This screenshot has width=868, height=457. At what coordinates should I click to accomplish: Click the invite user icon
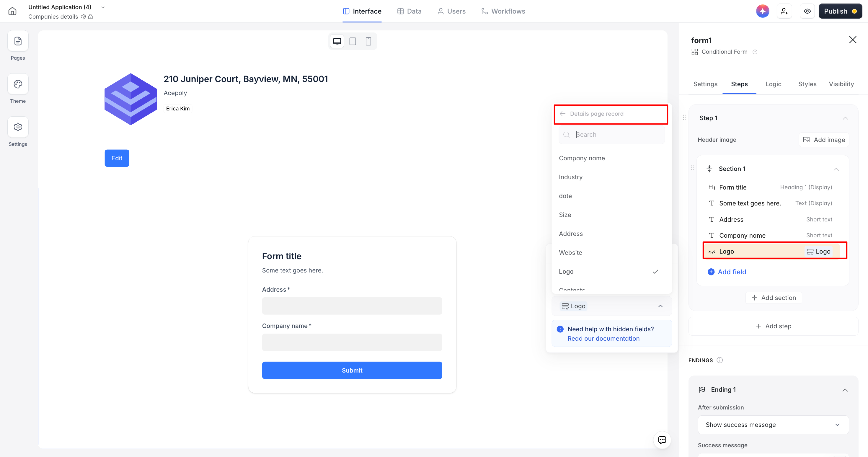point(784,11)
